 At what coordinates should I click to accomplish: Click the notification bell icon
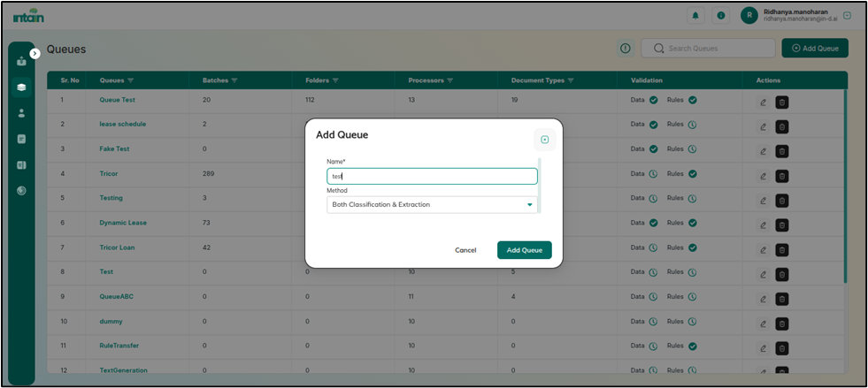(x=696, y=15)
